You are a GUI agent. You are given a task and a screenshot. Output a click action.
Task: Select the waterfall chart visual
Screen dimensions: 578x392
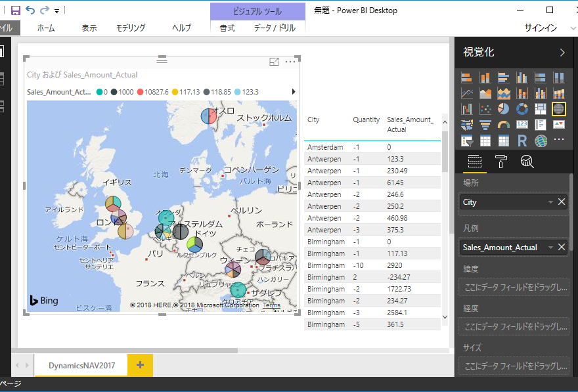pos(467,109)
